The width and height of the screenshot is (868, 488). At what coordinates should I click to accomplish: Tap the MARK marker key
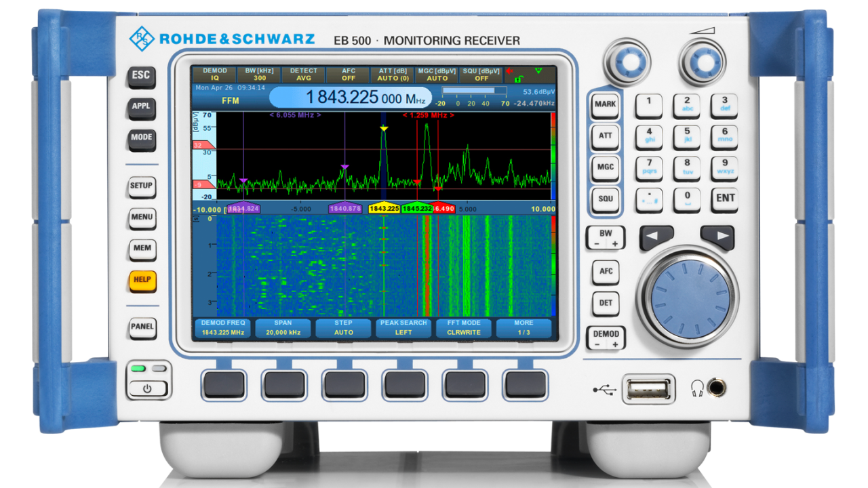(x=605, y=105)
